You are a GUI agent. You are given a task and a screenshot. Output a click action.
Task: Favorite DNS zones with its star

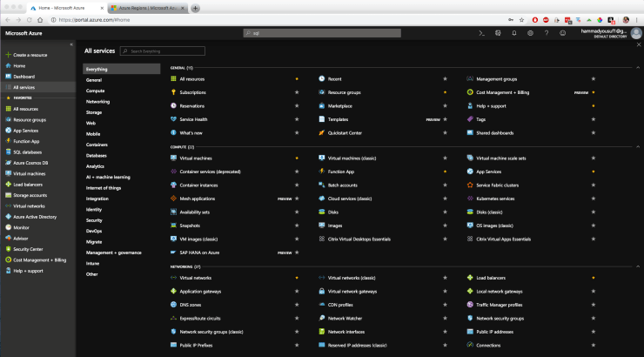click(x=297, y=305)
